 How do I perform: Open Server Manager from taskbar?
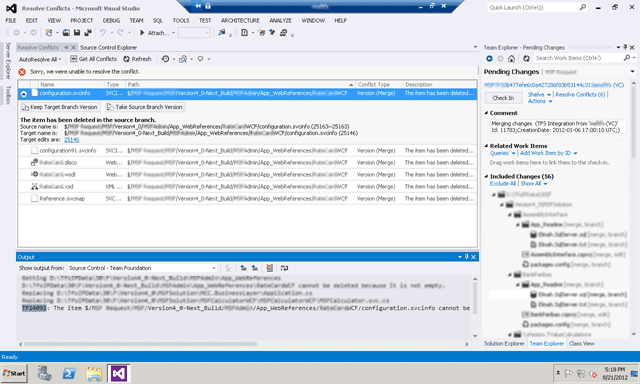pyautogui.click(x=44, y=373)
